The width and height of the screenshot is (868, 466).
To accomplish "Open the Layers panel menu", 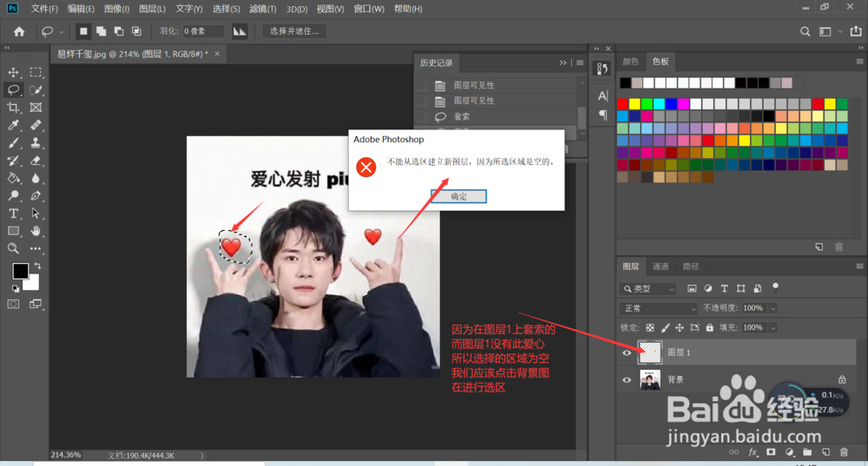I will point(859,266).
